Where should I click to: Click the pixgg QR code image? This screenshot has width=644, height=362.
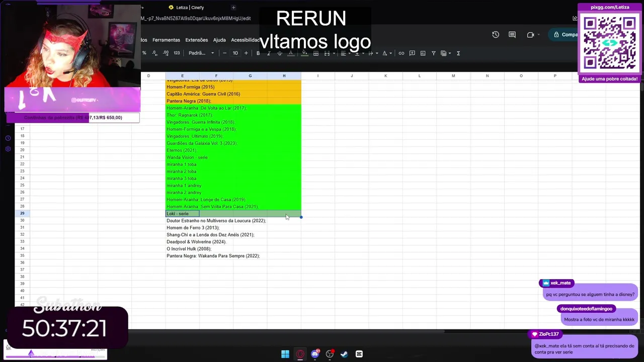click(610, 43)
